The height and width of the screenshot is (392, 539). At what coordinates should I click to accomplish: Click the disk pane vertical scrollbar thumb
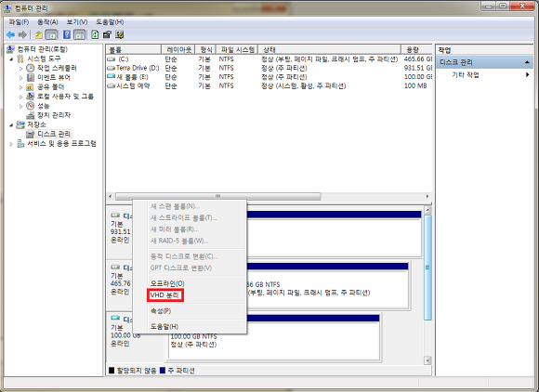pos(427,268)
